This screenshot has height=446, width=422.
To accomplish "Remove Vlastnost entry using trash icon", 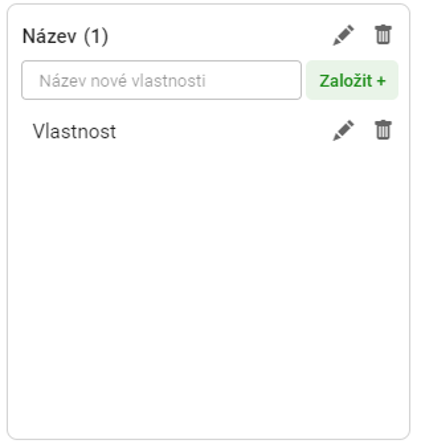I will coord(383,130).
